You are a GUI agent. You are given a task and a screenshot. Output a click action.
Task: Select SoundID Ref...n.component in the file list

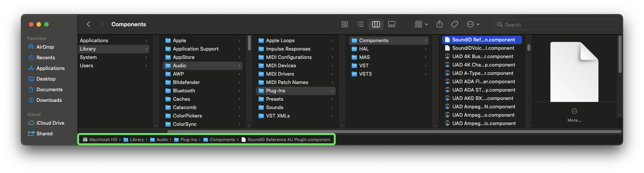pyautogui.click(x=482, y=40)
